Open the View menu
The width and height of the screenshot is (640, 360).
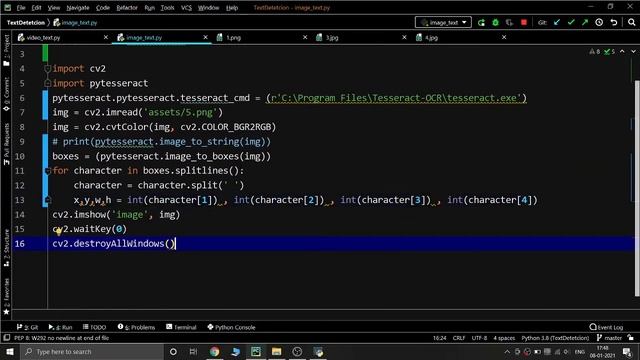(x=53, y=8)
